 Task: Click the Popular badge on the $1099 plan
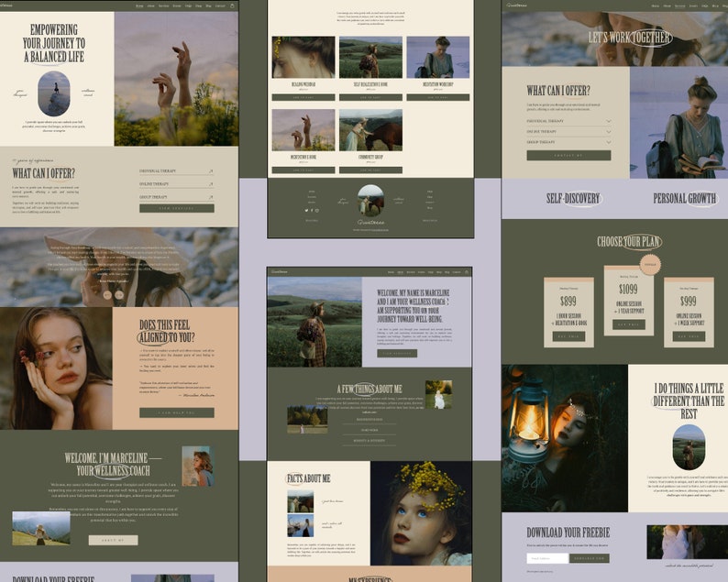(x=650, y=265)
